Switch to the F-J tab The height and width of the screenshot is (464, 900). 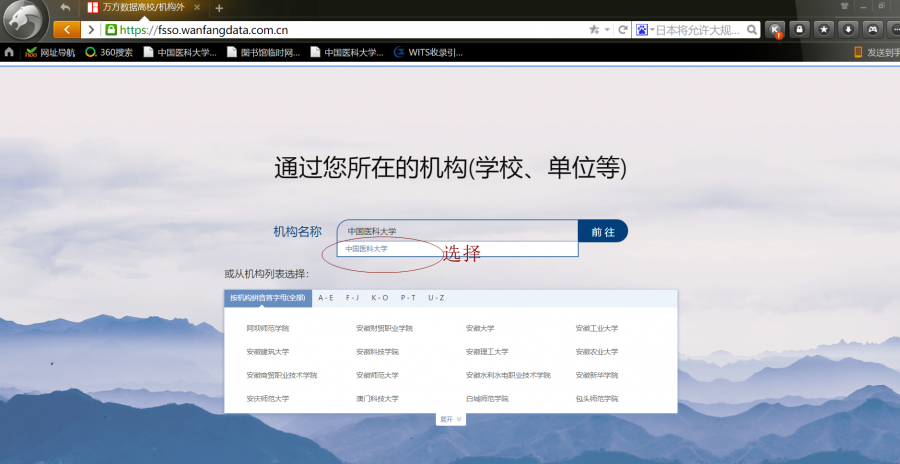(352, 298)
